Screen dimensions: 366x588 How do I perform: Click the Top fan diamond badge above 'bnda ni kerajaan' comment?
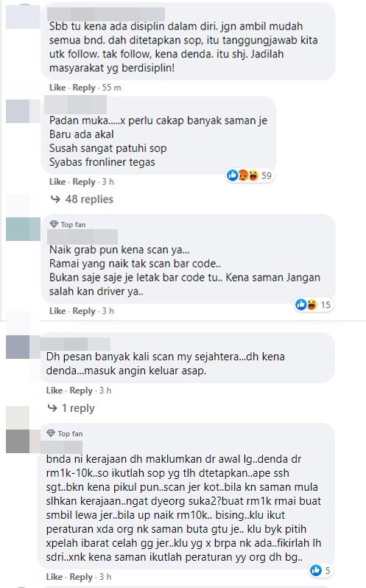coord(51,433)
